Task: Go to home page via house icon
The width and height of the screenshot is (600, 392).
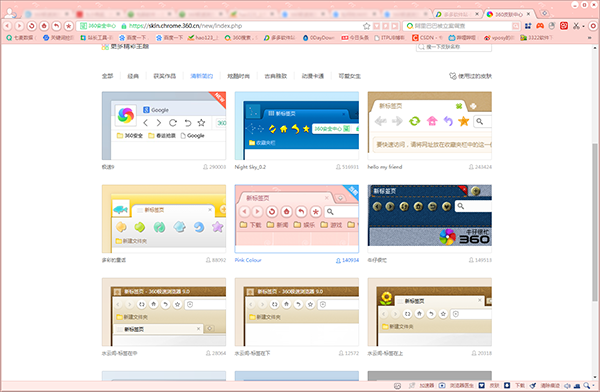Action: coord(44,26)
